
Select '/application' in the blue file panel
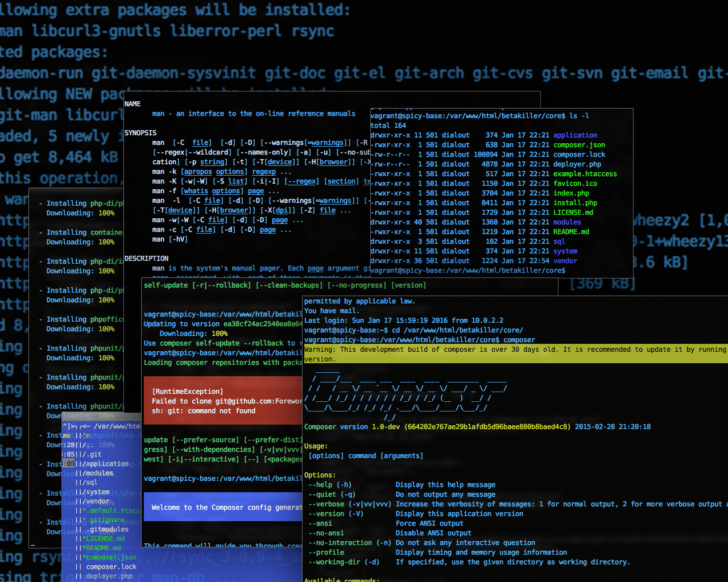pyautogui.click(x=105, y=464)
